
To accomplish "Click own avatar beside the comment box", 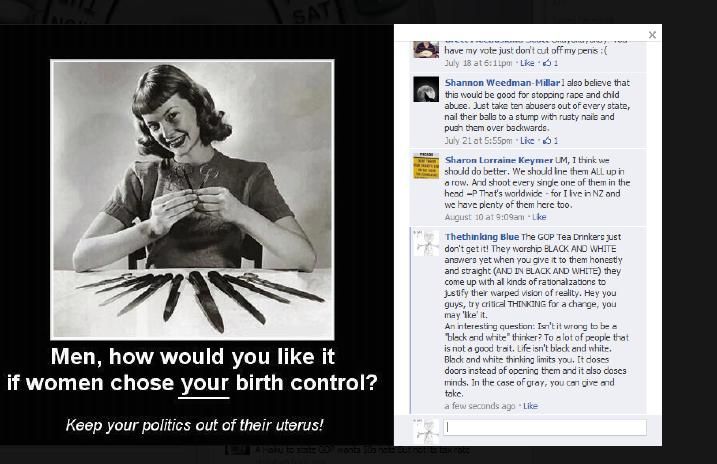I will coord(426,431).
